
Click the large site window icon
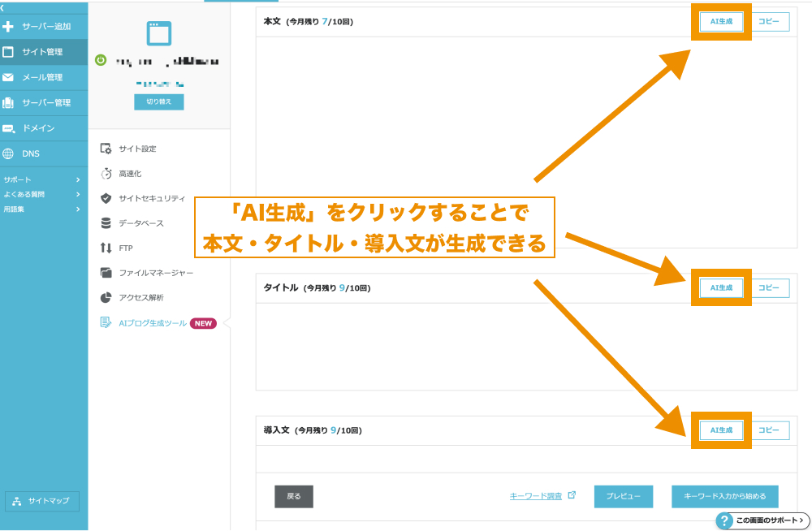[x=159, y=33]
